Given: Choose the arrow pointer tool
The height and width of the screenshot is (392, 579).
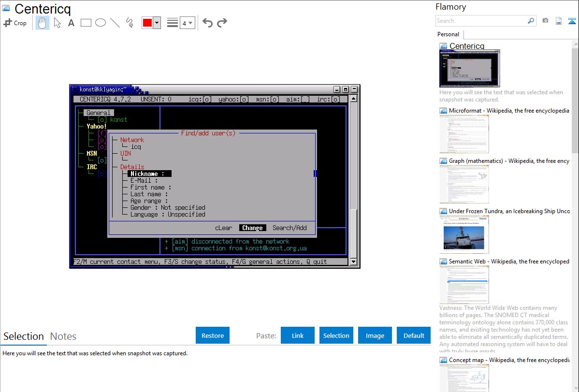Looking at the screenshot, I should [x=57, y=23].
